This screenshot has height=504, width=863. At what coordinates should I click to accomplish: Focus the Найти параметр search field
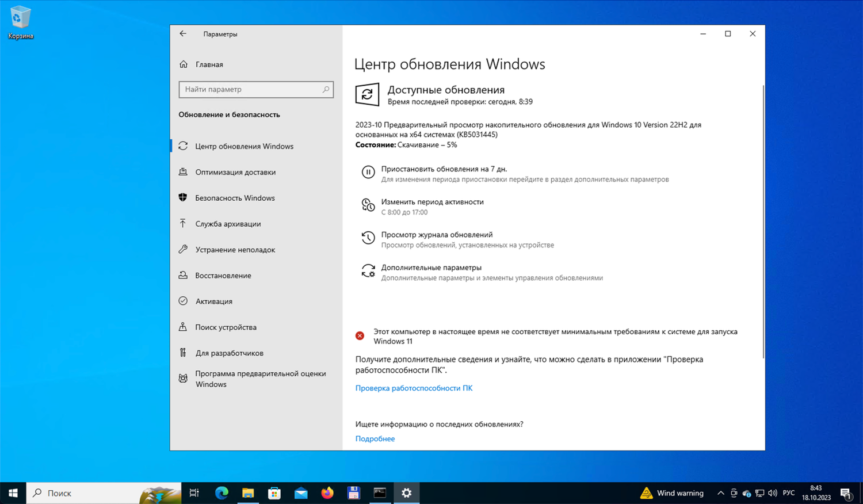click(256, 89)
